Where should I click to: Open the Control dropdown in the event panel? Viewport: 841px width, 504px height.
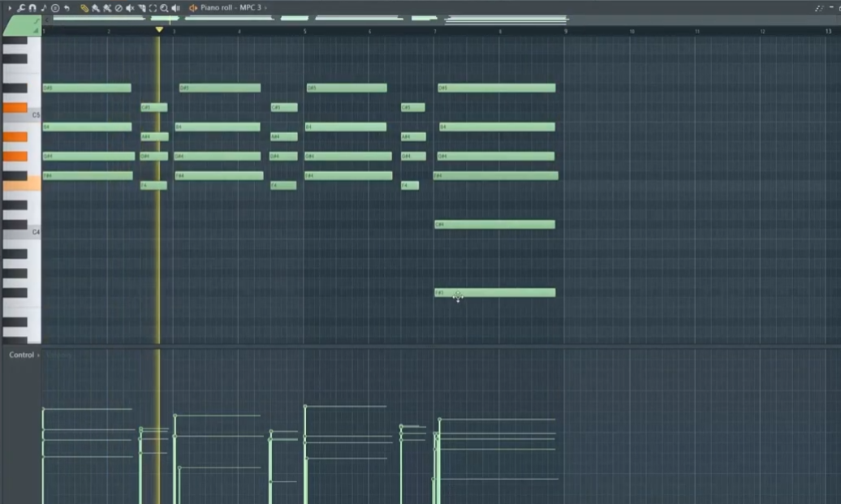coord(24,355)
